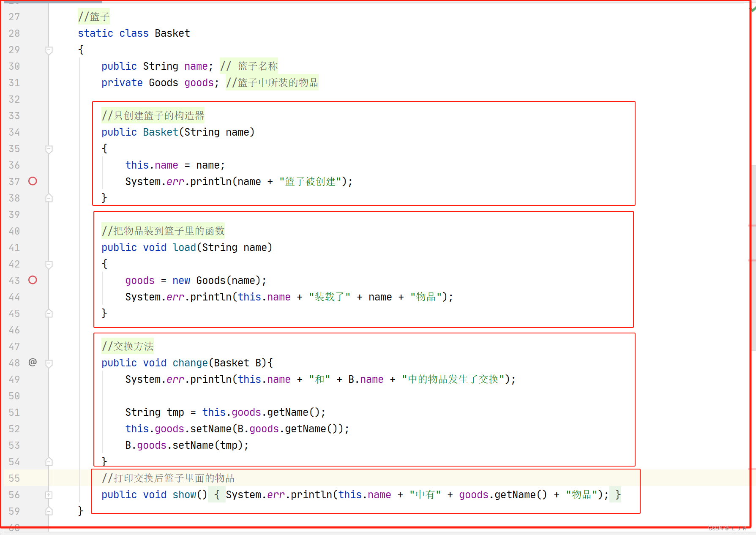Click the folded closing brace of show()
This screenshot has height=535, width=756.
click(x=618, y=495)
